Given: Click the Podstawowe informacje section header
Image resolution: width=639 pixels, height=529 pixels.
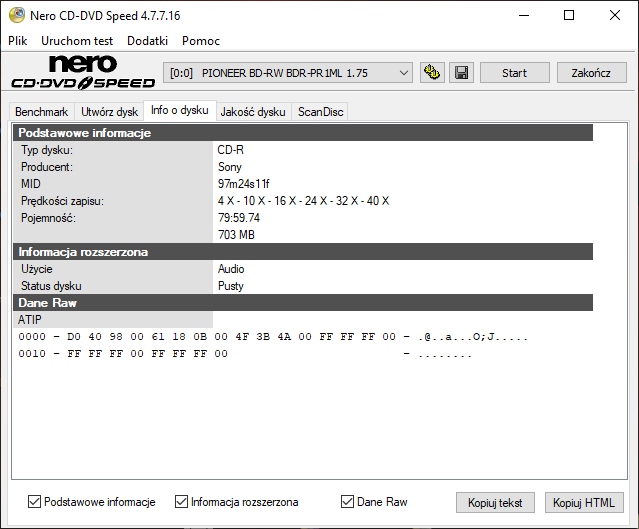Looking at the screenshot, I should click(x=303, y=133).
